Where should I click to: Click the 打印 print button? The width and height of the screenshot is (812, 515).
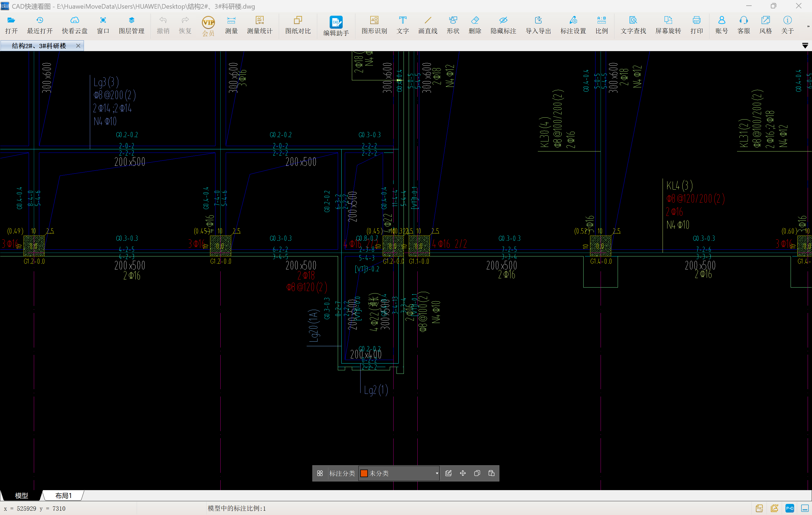pos(696,25)
